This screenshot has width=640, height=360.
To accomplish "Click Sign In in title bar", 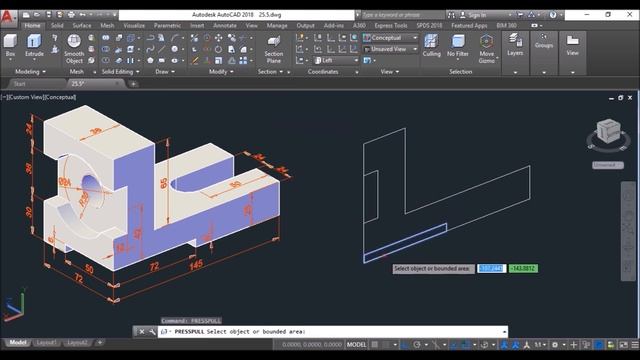I will click(477, 15).
